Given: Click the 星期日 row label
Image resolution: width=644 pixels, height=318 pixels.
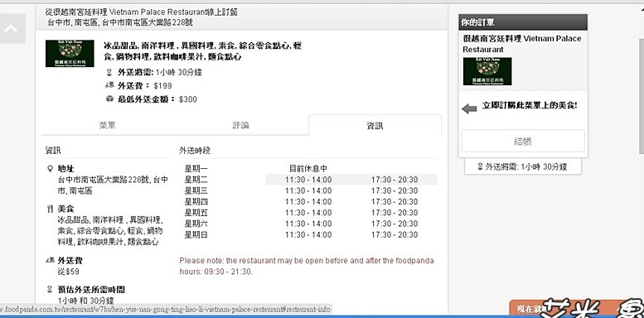Looking at the screenshot, I should click(196, 234).
